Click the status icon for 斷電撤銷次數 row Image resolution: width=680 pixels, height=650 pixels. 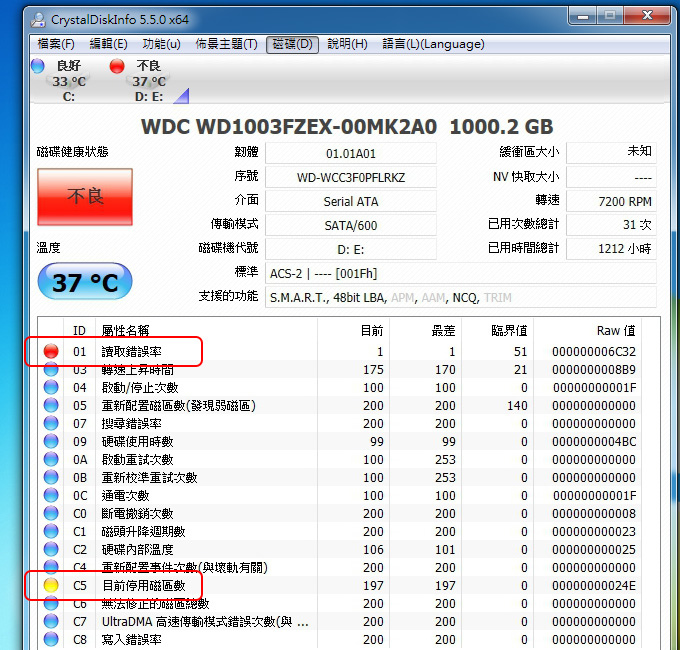pyautogui.click(x=51, y=513)
